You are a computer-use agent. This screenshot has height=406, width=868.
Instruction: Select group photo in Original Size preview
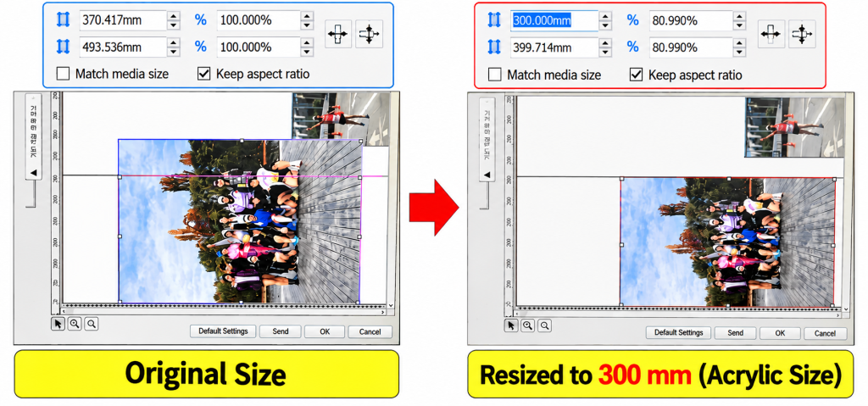240,221
